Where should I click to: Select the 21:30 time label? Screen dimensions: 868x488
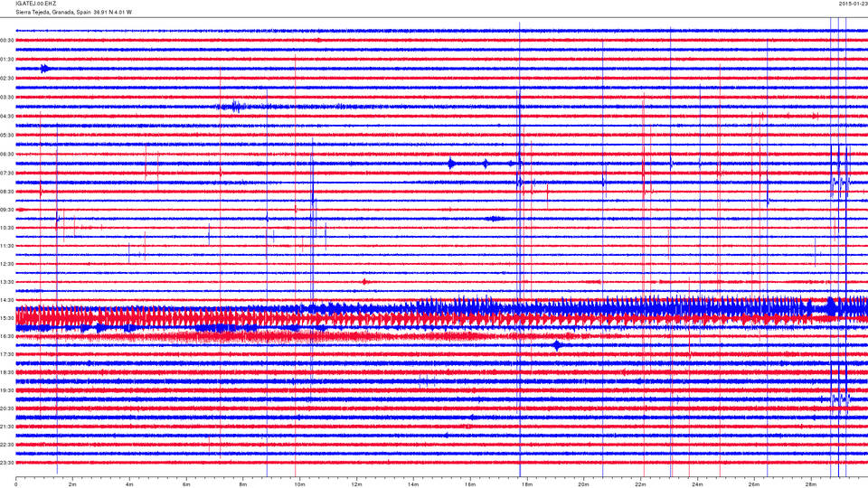click(x=7, y=427)
